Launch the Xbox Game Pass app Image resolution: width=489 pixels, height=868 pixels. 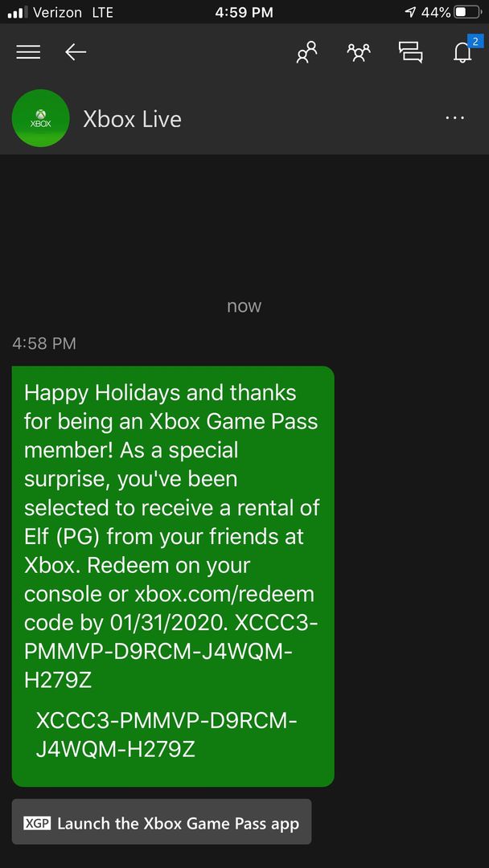pos(161,824)
